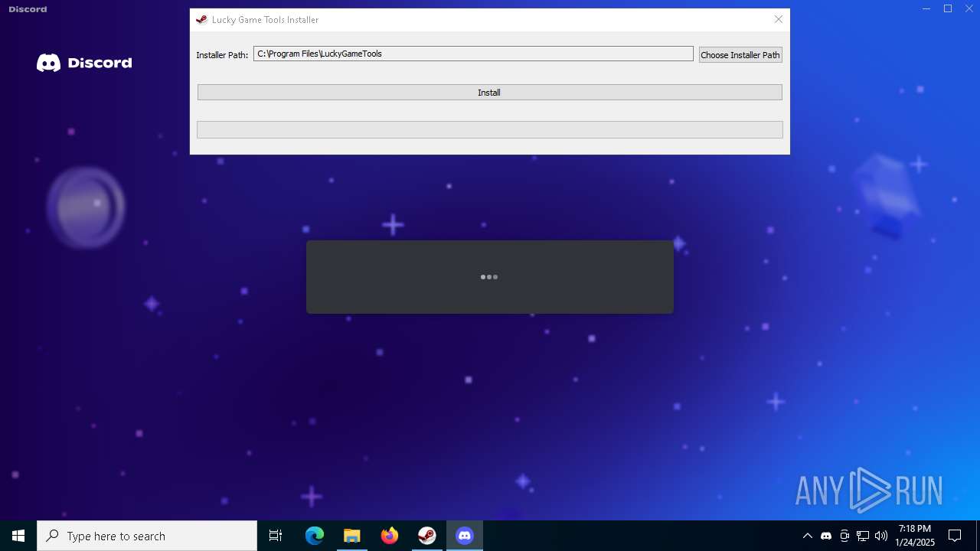
Task: Close the Discord window
Action: point(969,9)
